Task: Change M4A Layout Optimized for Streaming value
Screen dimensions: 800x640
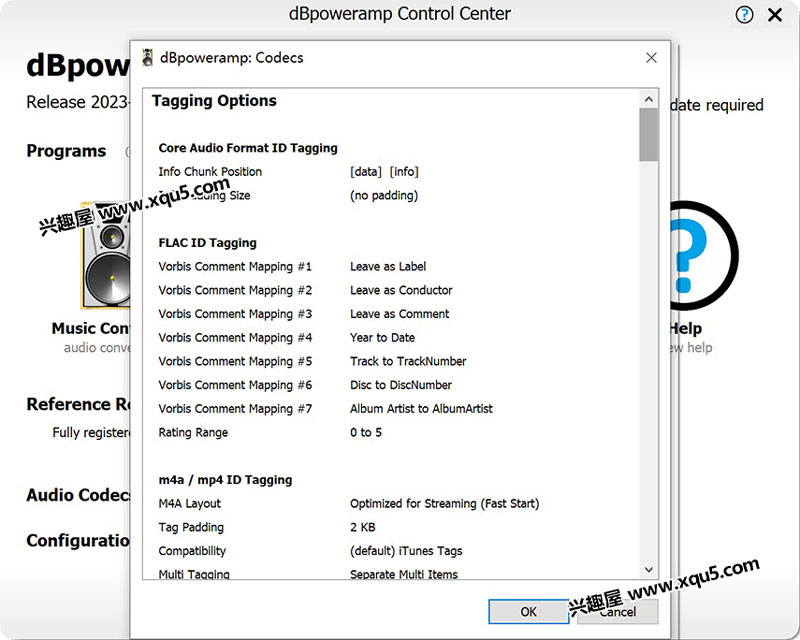Action: (x=444, y=504)
